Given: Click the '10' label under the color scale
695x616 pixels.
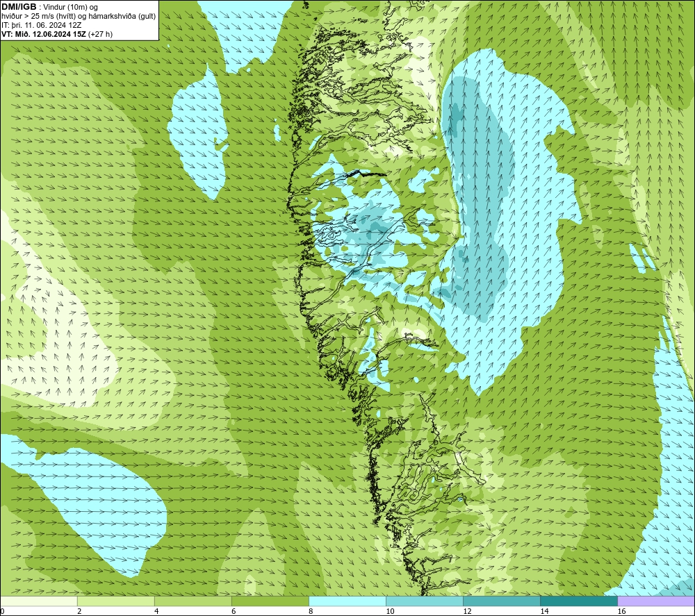Looking at the screenshot, I should point(390,612).
